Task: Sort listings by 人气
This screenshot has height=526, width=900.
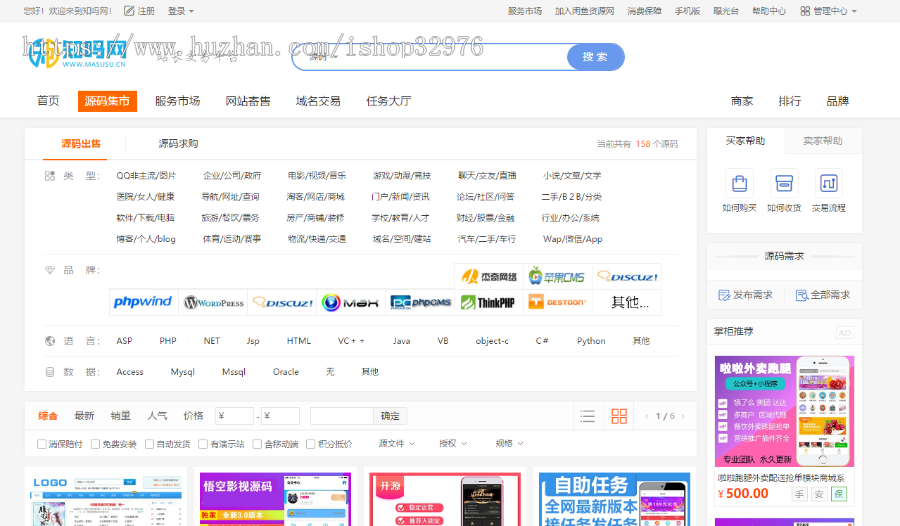Action: pos(157,416)
